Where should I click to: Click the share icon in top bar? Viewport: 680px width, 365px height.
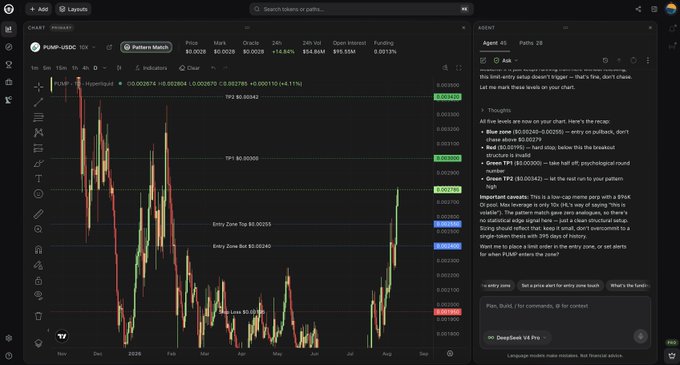(x=638, y=9)
